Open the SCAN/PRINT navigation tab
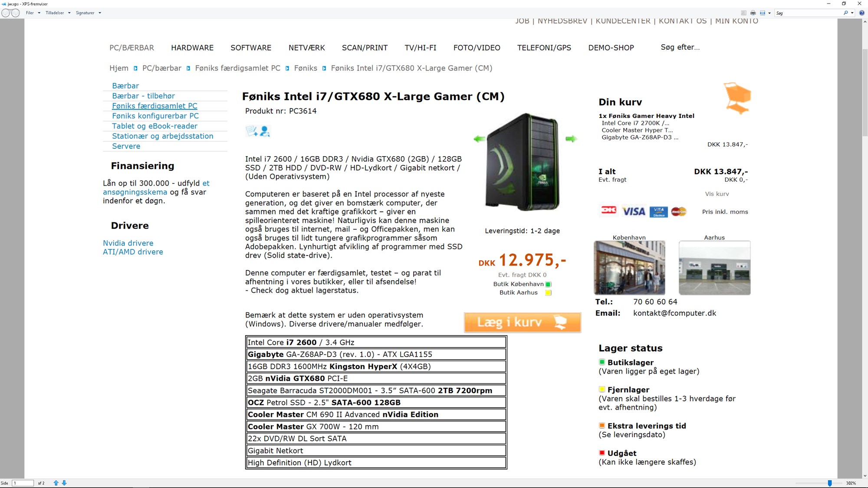 pos(365,48)
